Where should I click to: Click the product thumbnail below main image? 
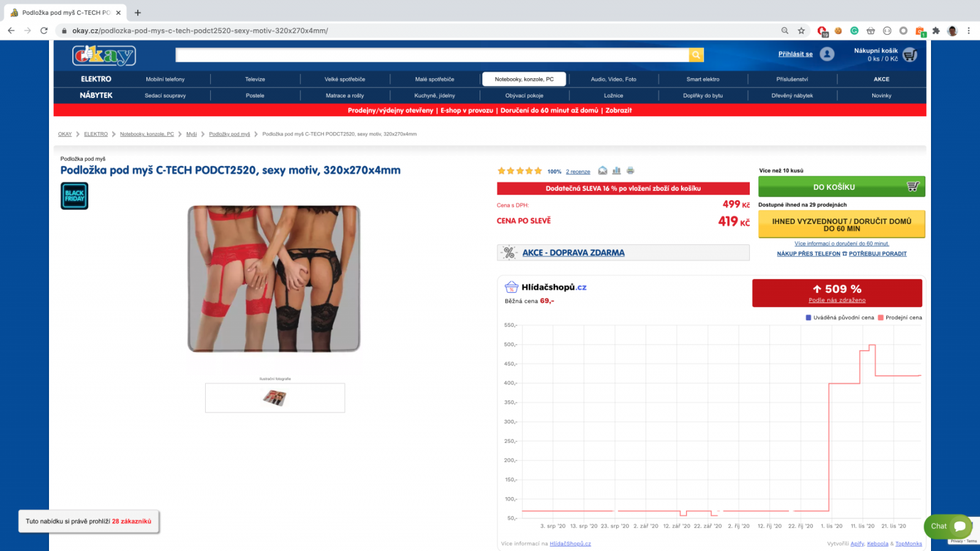point(275,399)
